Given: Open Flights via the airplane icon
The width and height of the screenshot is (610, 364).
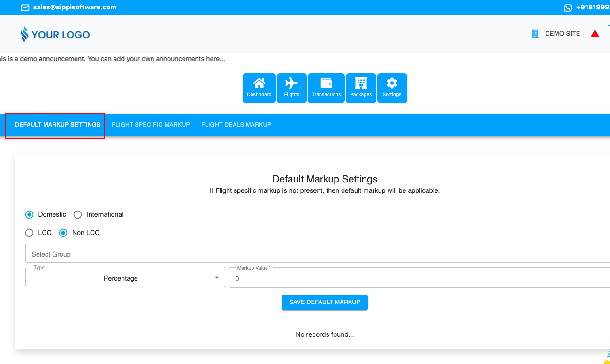Looking at the screenshot, I should [x=291, y=84].
